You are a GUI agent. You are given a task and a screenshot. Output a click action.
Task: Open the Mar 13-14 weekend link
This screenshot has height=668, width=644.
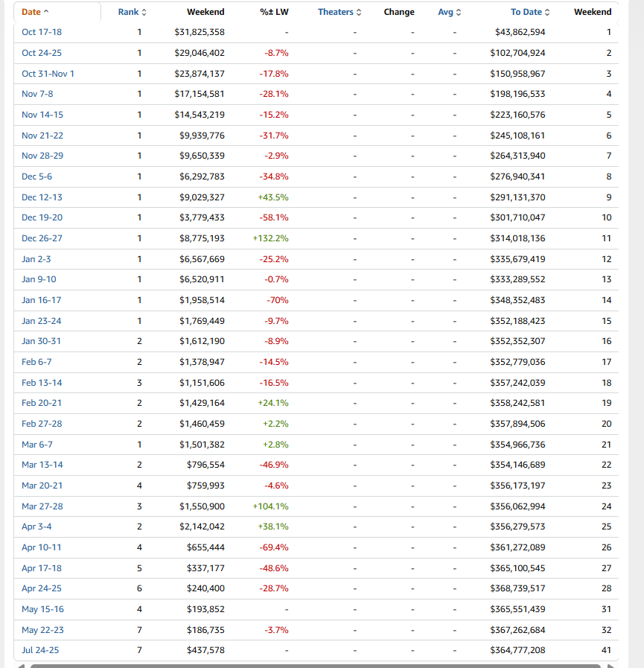[42, 465]
